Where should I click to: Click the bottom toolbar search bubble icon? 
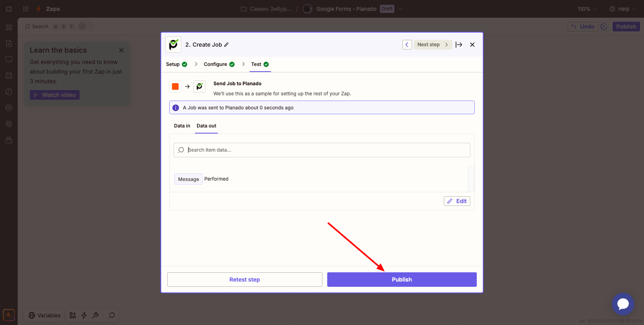click(x=112, y=315)
